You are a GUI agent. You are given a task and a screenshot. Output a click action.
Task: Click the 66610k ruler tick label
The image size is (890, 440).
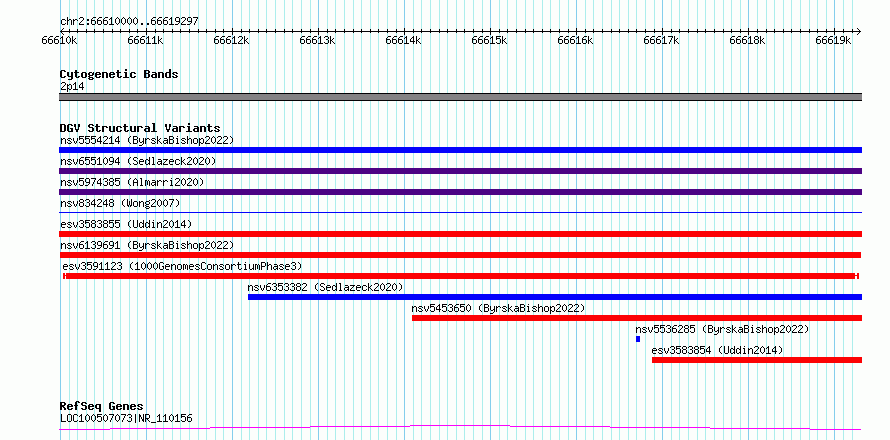pyautogui.click(x=60, y=40)
